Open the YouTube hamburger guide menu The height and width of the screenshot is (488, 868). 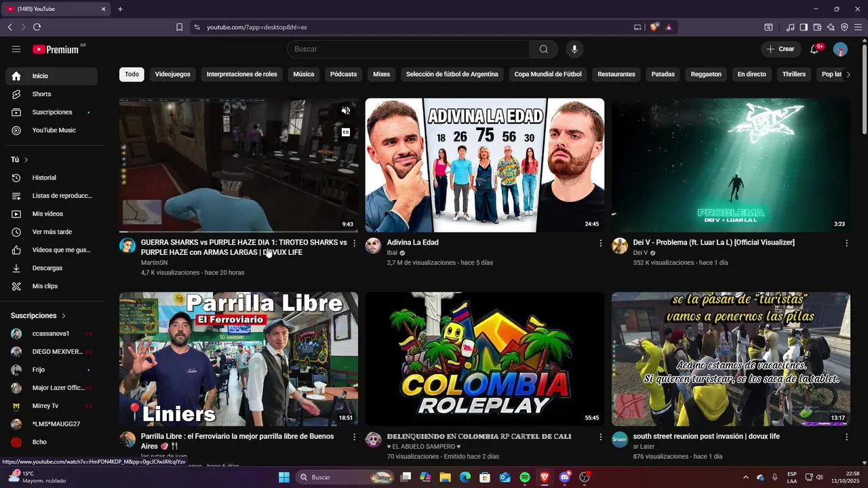(16, 49)
